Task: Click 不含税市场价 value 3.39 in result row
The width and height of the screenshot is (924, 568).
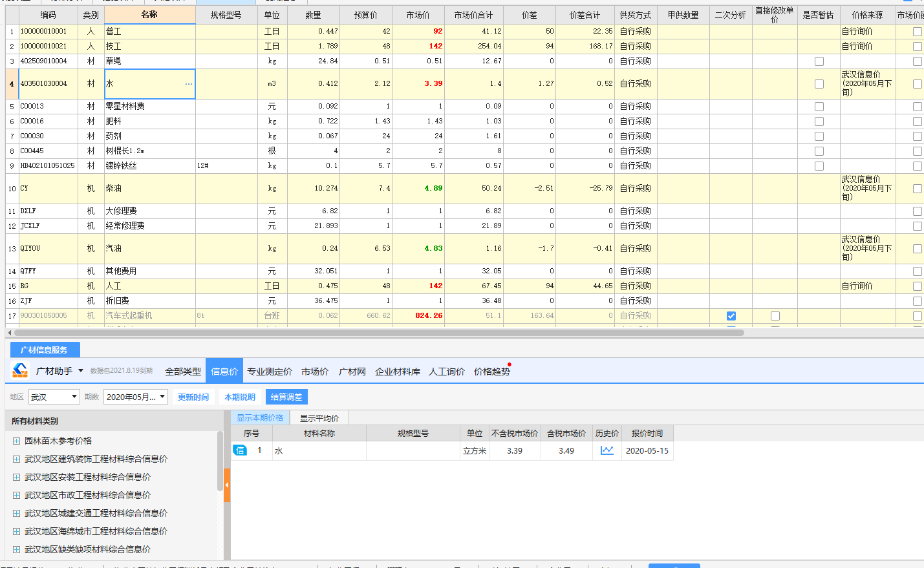Action: [x=515, y=451]
